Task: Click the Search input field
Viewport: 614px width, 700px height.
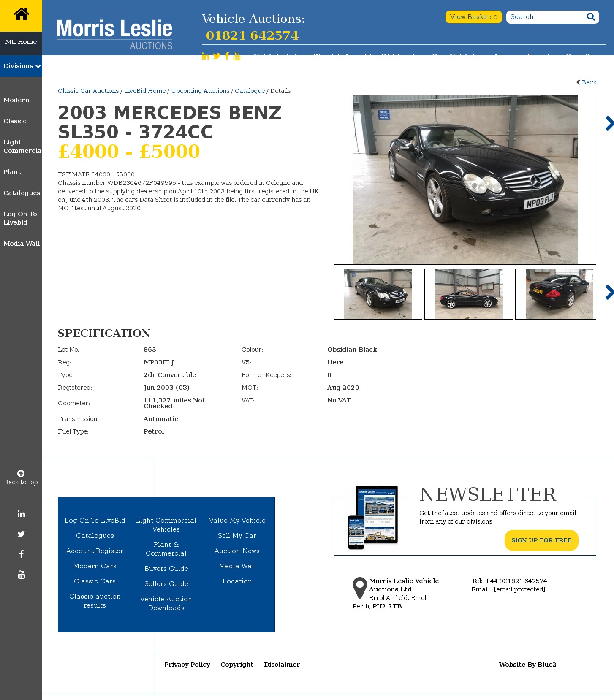Action: coord(546,17)
